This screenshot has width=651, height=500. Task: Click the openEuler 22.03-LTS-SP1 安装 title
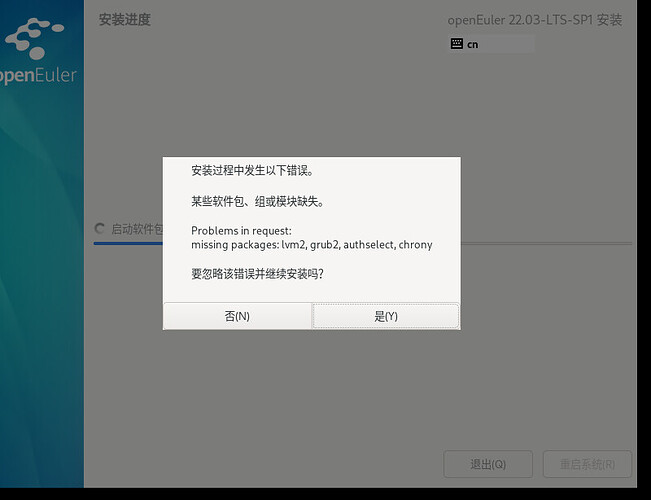[x=534, y=20]
